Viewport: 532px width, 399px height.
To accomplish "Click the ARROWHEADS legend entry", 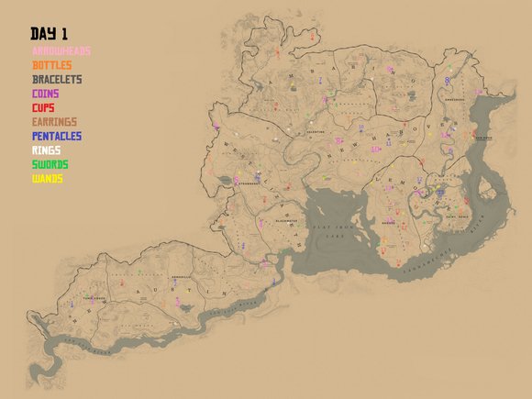I will pyautogui.click(x=61, y=51).
